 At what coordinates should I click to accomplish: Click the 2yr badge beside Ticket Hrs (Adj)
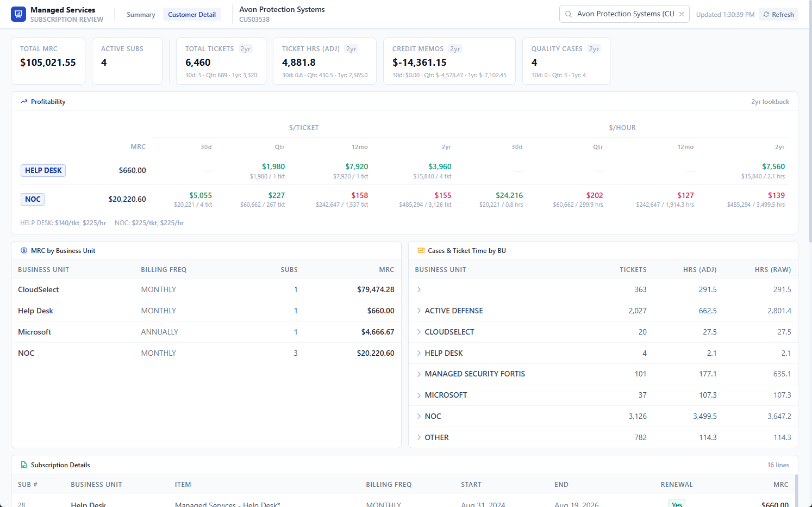click(x=352, y=49)
